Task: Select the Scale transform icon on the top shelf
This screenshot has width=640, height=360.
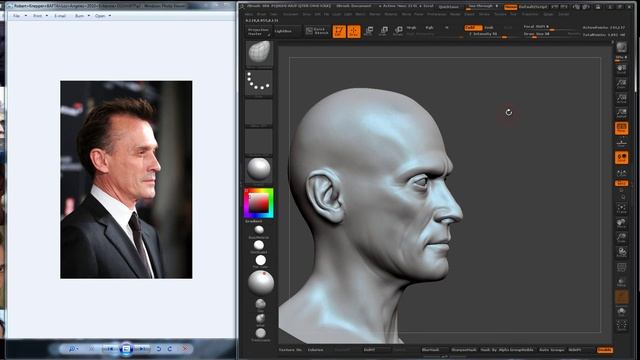Action: [383, 31]
